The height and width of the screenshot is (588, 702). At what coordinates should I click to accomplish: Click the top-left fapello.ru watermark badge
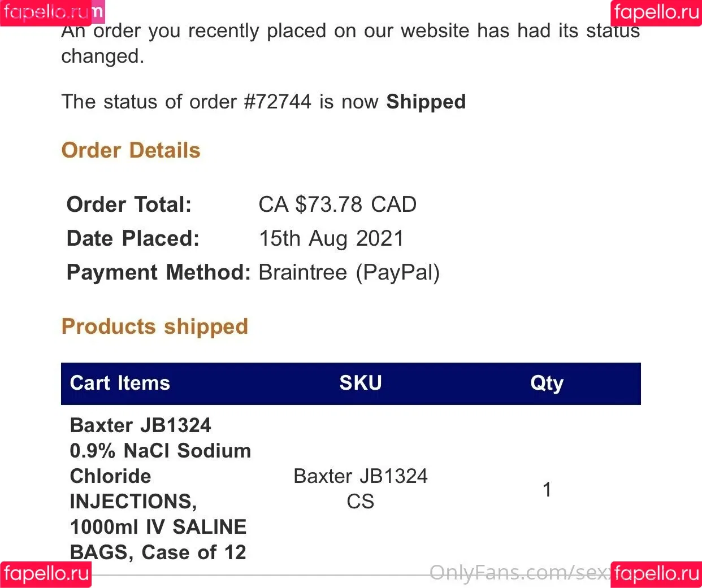[46, 12]
